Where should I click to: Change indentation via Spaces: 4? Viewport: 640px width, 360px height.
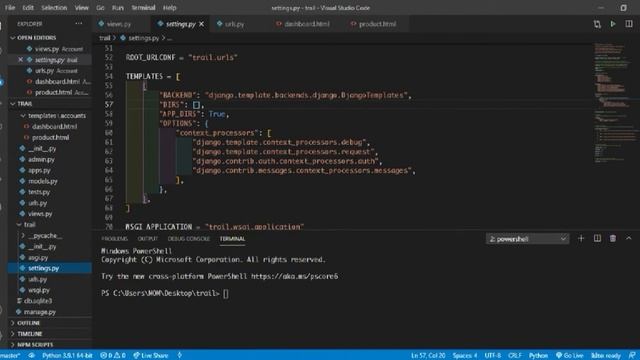[x=464, y=356]
